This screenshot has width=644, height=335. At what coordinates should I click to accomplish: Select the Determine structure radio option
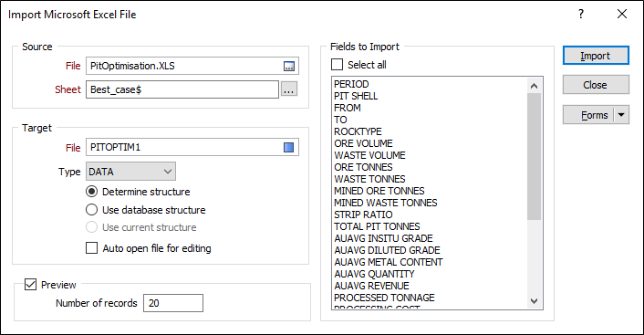91,192
